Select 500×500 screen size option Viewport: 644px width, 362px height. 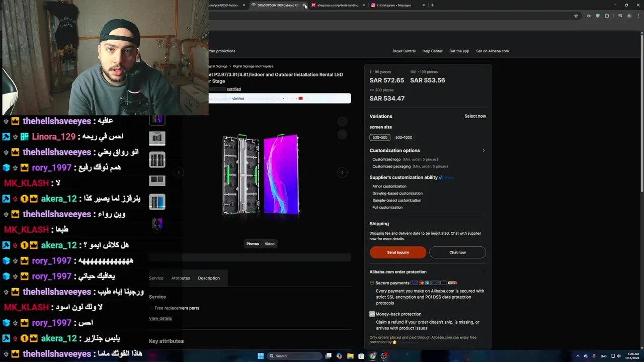(x=380, y=137)
